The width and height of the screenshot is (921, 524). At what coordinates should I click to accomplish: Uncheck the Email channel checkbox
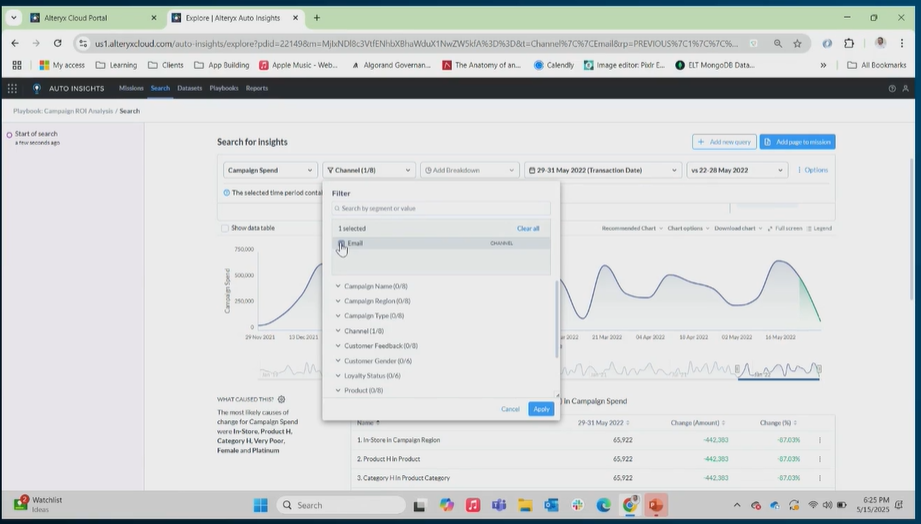pyautogui.click(x=341, y=243)
